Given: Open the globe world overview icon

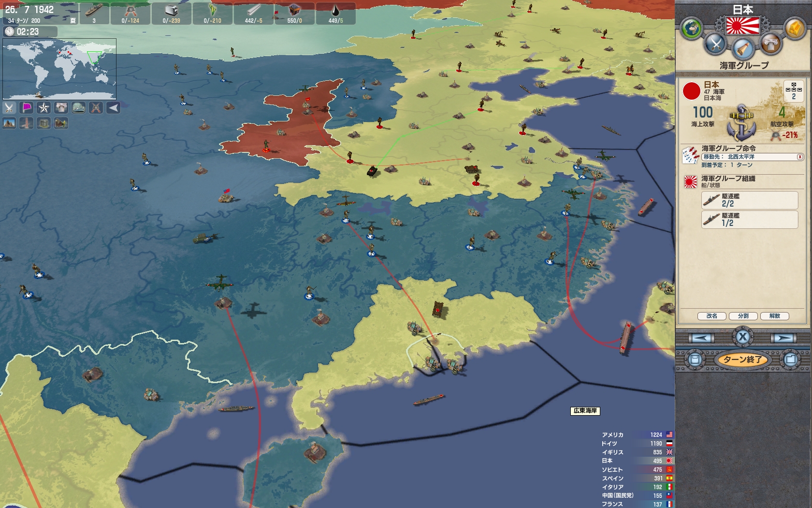Looking at the screenshot, I should pyautogui.click(x=691, y=29).
